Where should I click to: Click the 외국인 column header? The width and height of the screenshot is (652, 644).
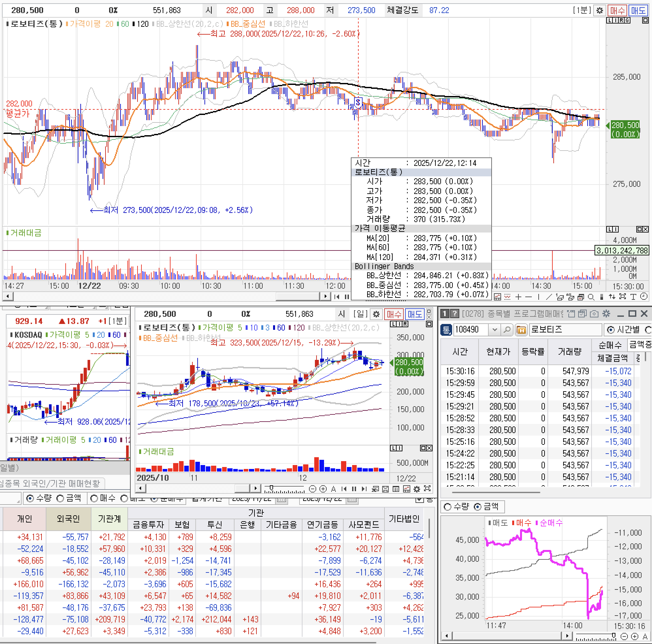tap(68, 519)
